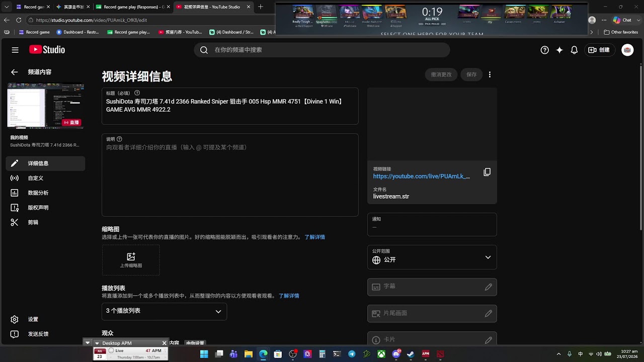This screenshot has width=644, height=362.
Task: Open File Explorer from the taskbar
Action: [x=249, y=354]
